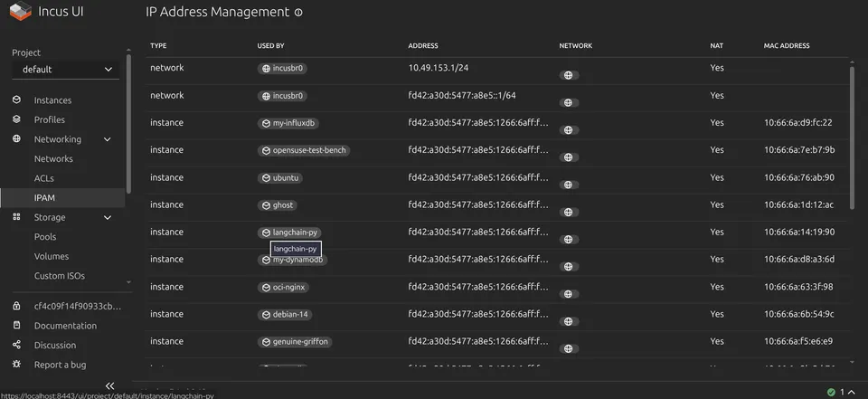
Task: Click the sidebar vertical scrollbar
Action: click(128, 124)
